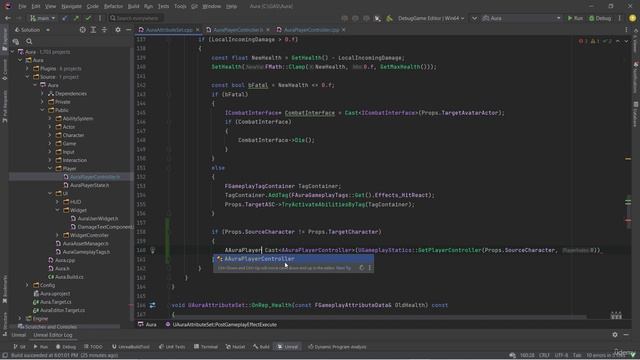
Task: Click the locate file target icon in Solution panel
Action: coord(82,30)
